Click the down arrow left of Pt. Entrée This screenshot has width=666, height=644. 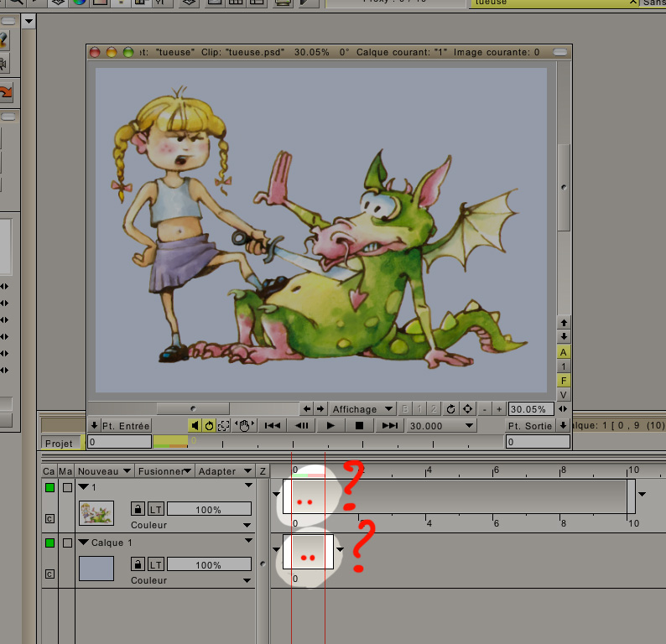tap(94, 425)
